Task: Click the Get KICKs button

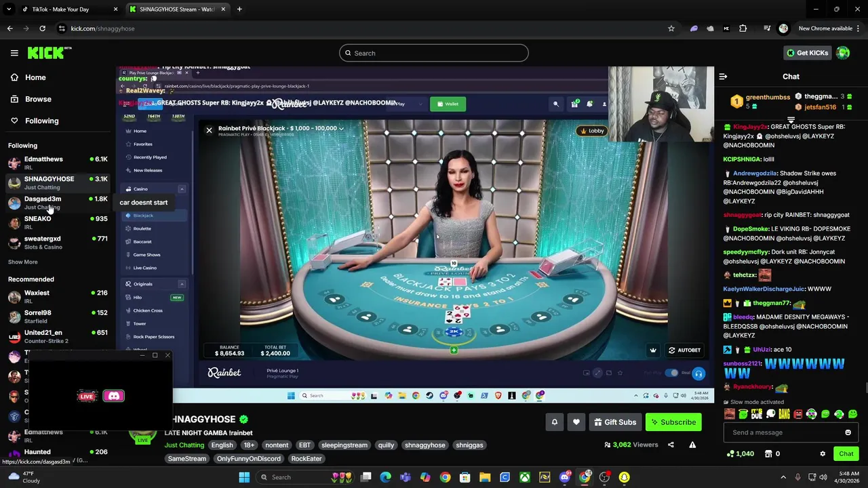Action: [x=807, y=53]
